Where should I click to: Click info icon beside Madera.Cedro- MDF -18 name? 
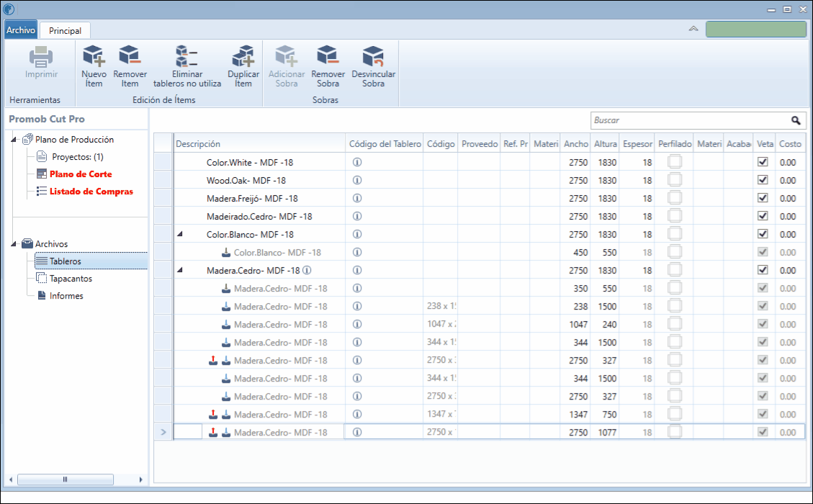pyautogui.click(x=307, y=270)
